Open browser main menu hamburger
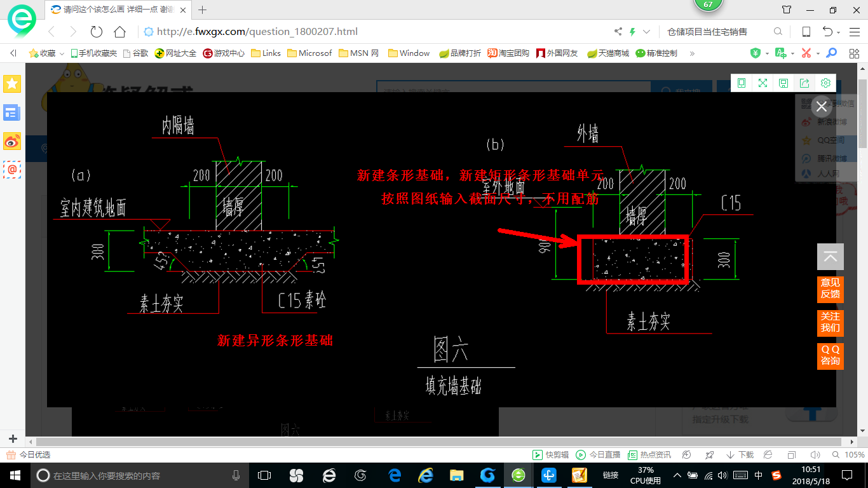Viewport: 868px width, 488px height. 854,32
